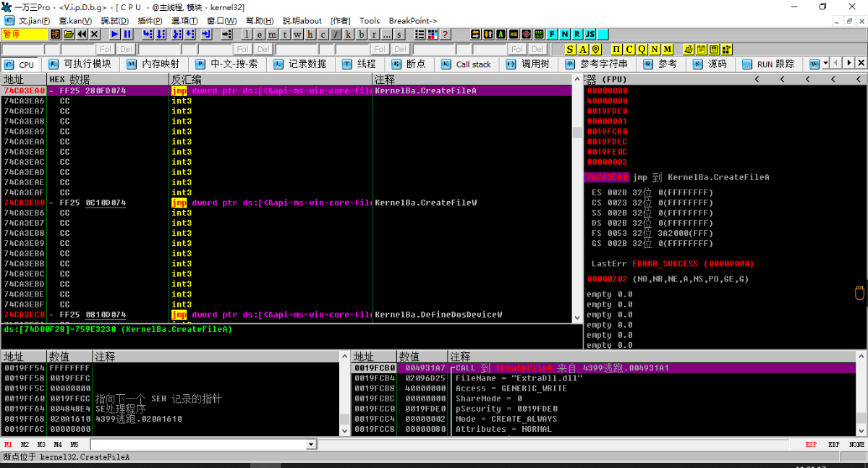Click the M2 memory button
Image resolution: width=868 pixels, height=468 pixels.
point(25,445)
